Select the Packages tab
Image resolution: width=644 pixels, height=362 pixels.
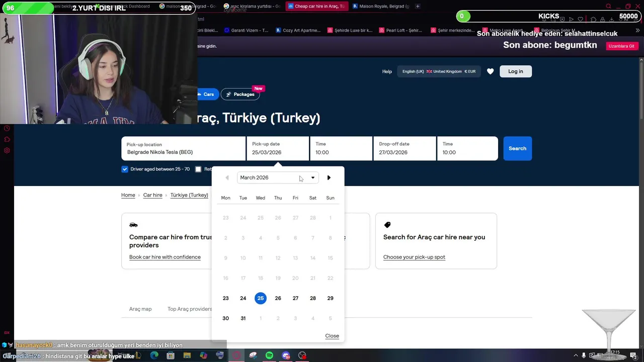coord(240,94)
